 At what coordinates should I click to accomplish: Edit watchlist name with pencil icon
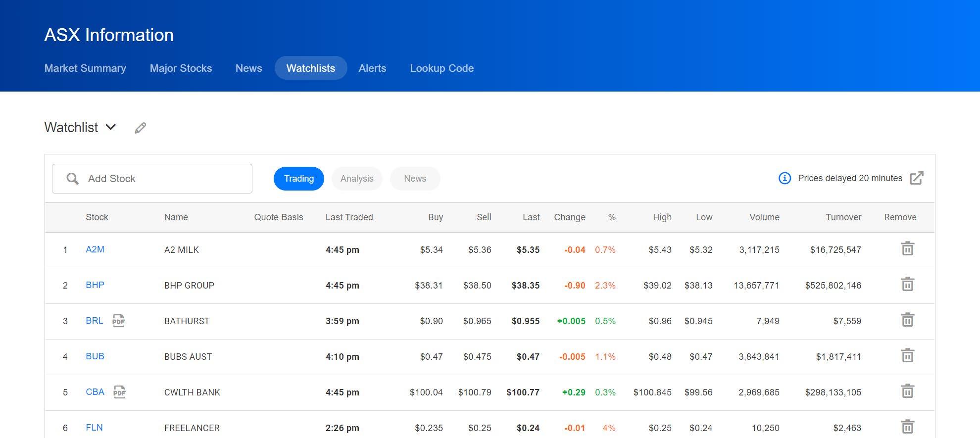tap(141, 128)
